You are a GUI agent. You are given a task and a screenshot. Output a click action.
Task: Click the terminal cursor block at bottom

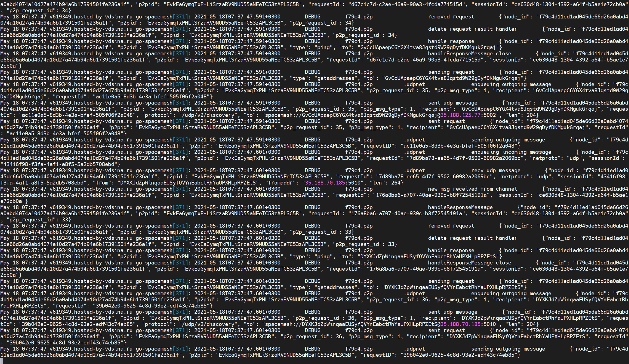point(2,361)
